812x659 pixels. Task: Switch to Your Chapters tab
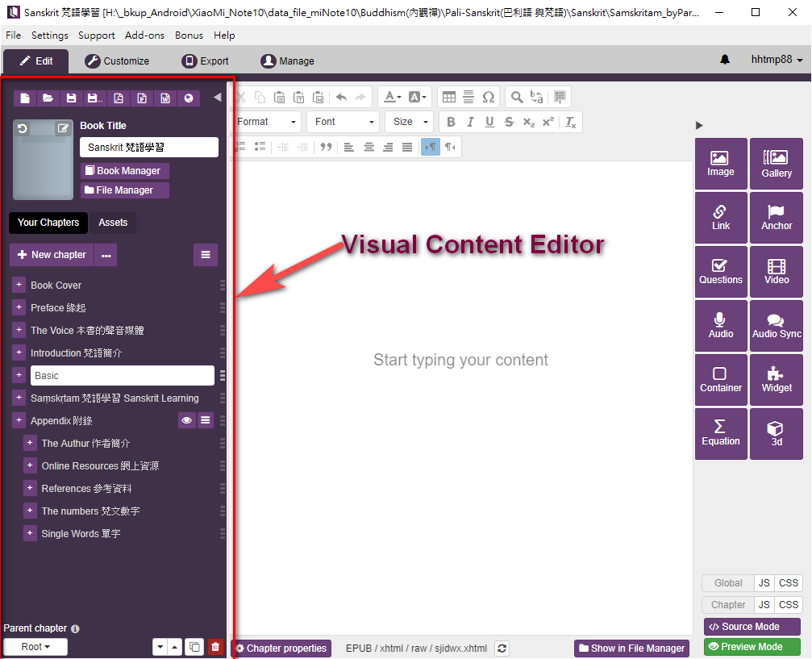[x=48, y=223]
